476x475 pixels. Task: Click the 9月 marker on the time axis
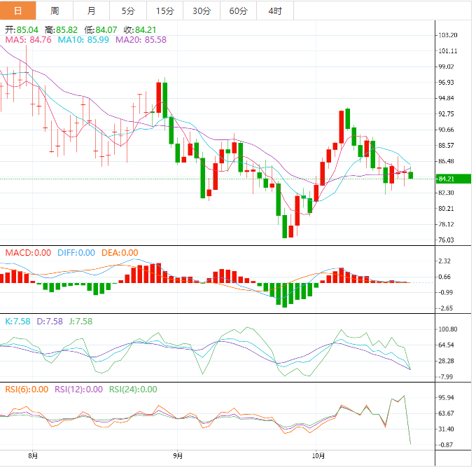pyautogui.click(x=178, y=455)
